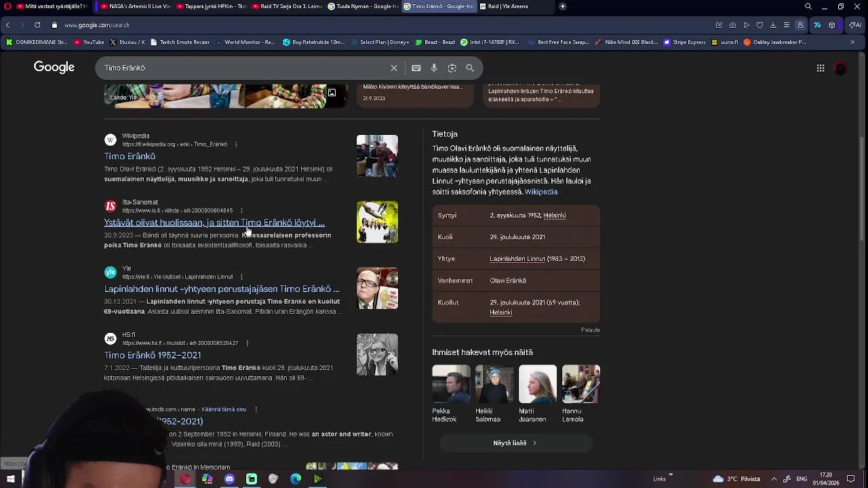
Task: Open Microsoft Edge from the taskbar
Action: tap(296, 479)
